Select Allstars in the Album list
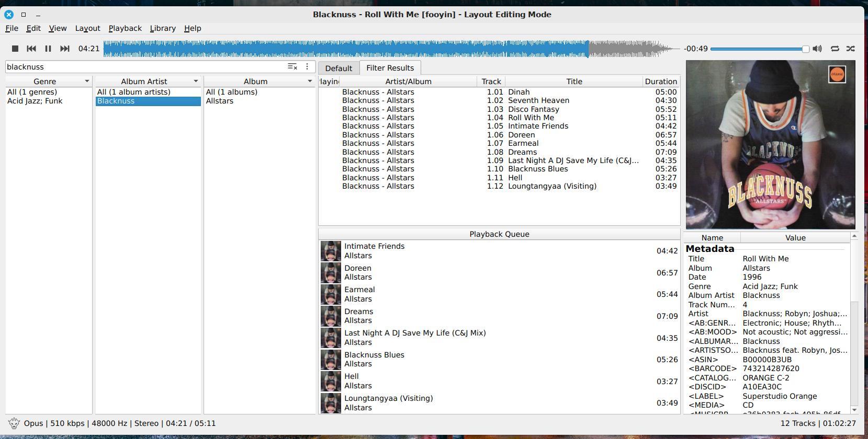 260,101
